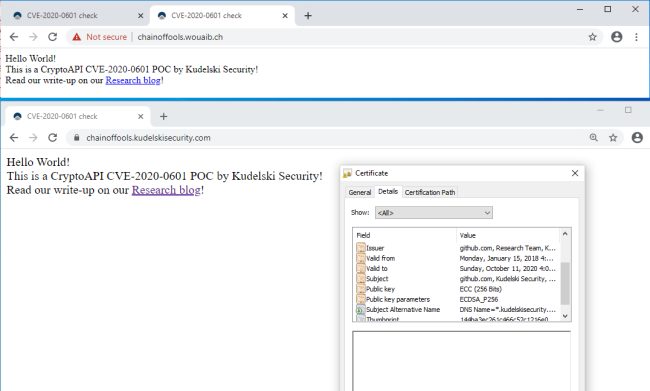Viewport: 650px width, 391px height.
Task: Reload the chainoffools.kudelskisecurity.com page
Action: pyautogui.click(x=53, y=138)
